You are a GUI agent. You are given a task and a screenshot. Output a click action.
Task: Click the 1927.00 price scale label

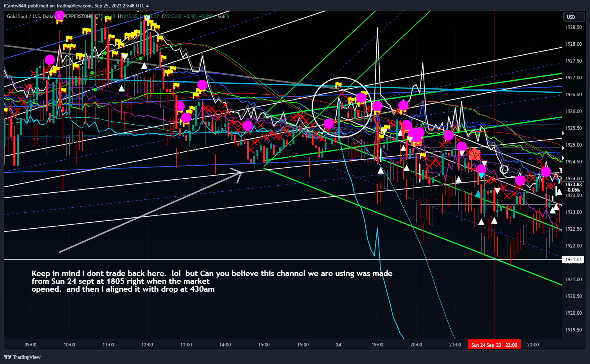point(574,78)
